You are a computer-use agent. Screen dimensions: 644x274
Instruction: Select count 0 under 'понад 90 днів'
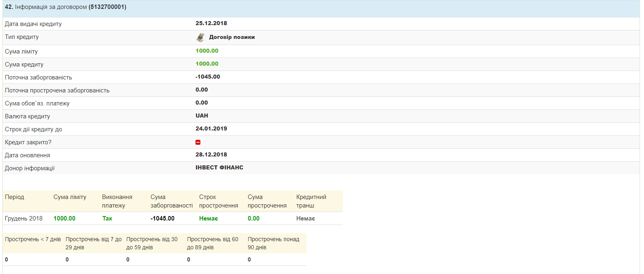tap(249, 259)
